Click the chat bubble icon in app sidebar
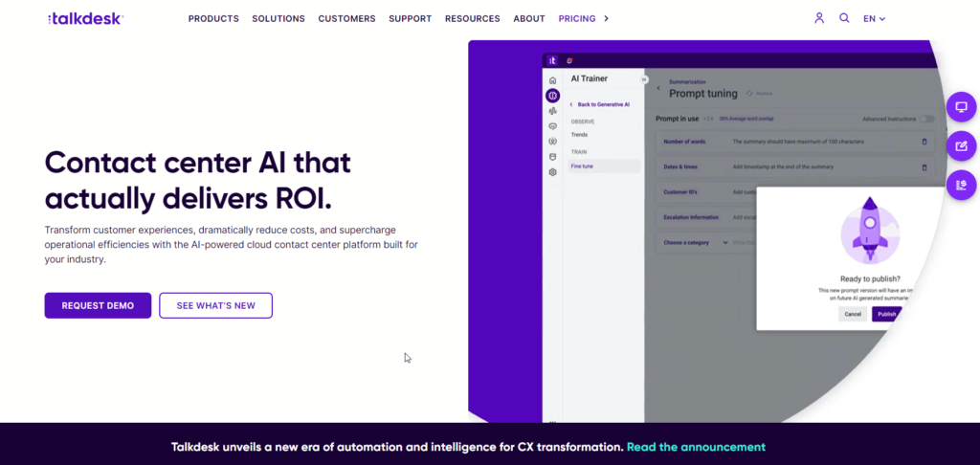This screenshot has width=980, height=465. tap(552, 126)
